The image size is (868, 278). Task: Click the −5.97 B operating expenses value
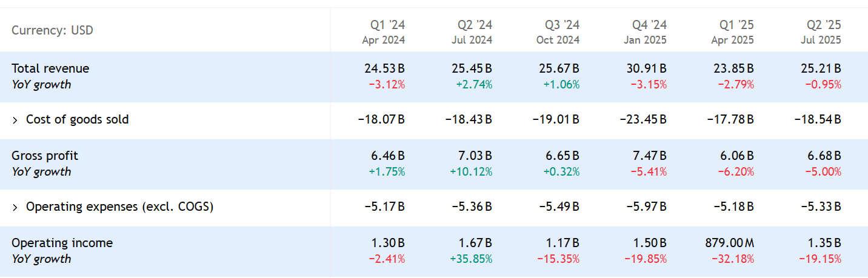pyautogui.click(x=646, y=207)
